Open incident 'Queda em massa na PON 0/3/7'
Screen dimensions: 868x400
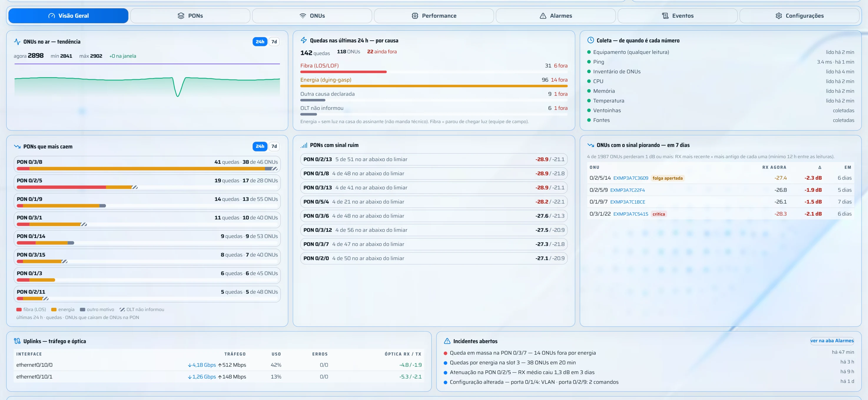(649, 353)
